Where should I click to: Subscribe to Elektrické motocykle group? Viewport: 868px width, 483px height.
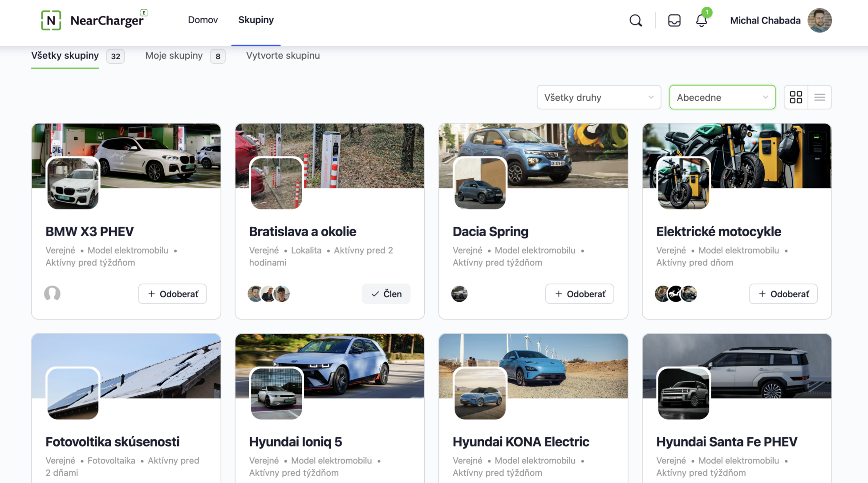[x=783, y=294]
